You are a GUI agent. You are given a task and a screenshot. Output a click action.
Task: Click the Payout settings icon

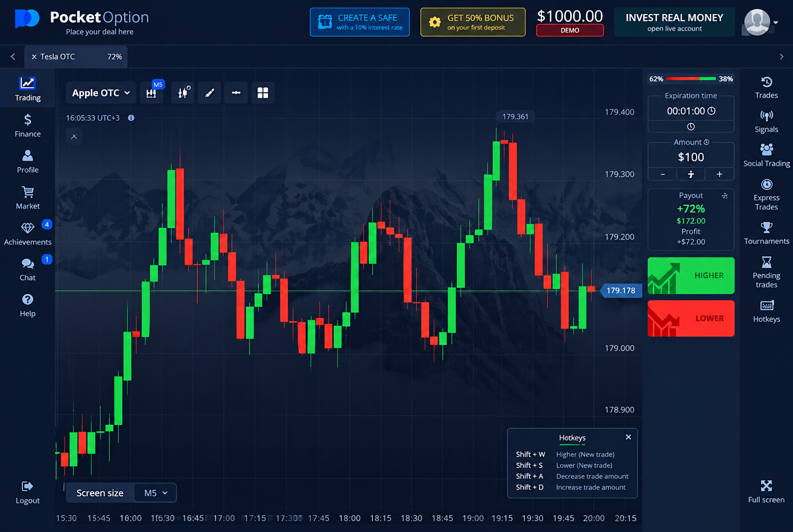(725, 195)
